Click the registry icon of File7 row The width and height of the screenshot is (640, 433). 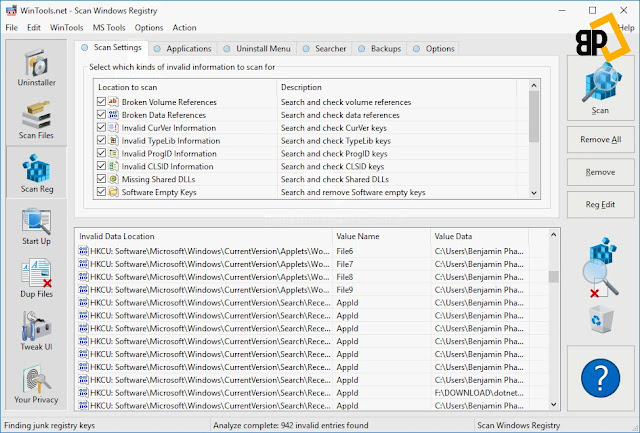point(83,264)
